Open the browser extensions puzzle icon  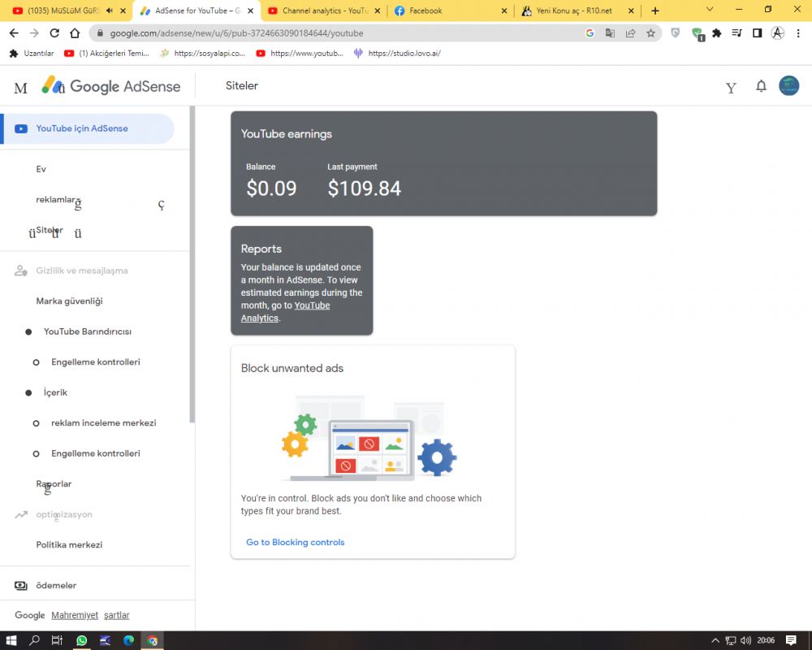[x=717, y=33]
